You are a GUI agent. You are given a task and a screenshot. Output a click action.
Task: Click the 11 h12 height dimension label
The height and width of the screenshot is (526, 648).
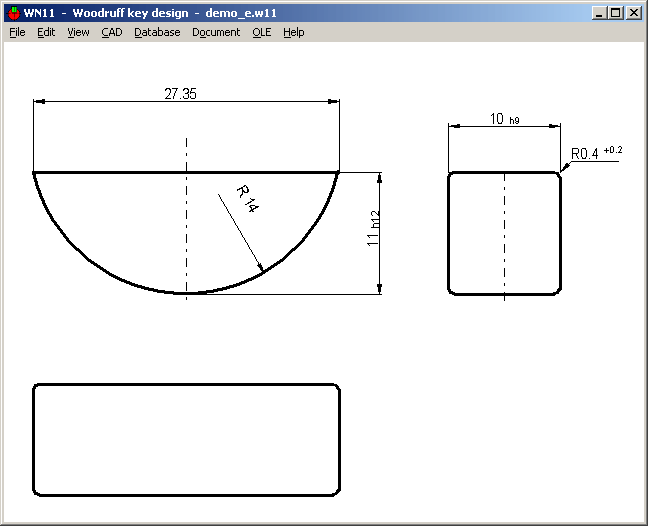coord(371,230)
